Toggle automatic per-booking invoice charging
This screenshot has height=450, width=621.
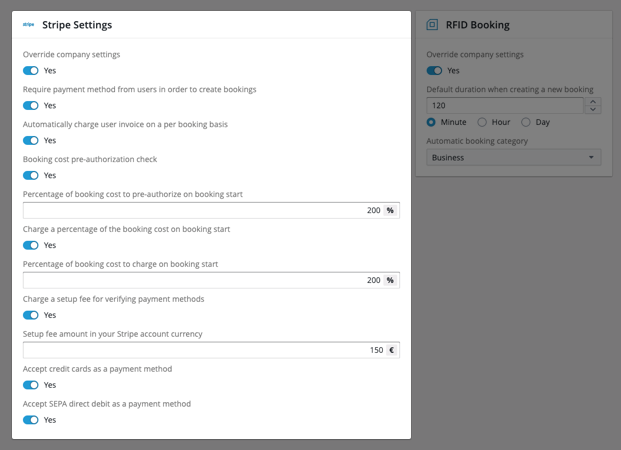coord(31,141)
